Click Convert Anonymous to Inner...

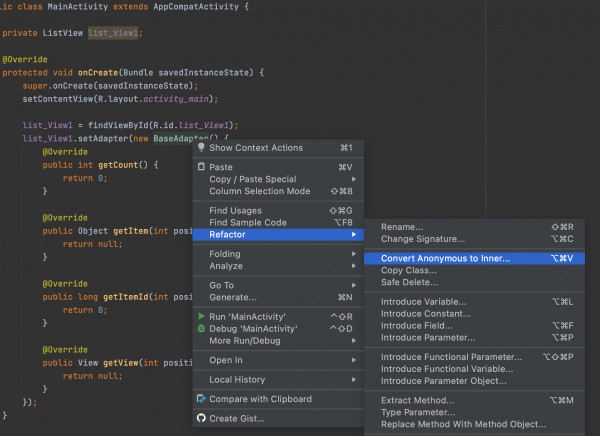click(x=474, y=258)
